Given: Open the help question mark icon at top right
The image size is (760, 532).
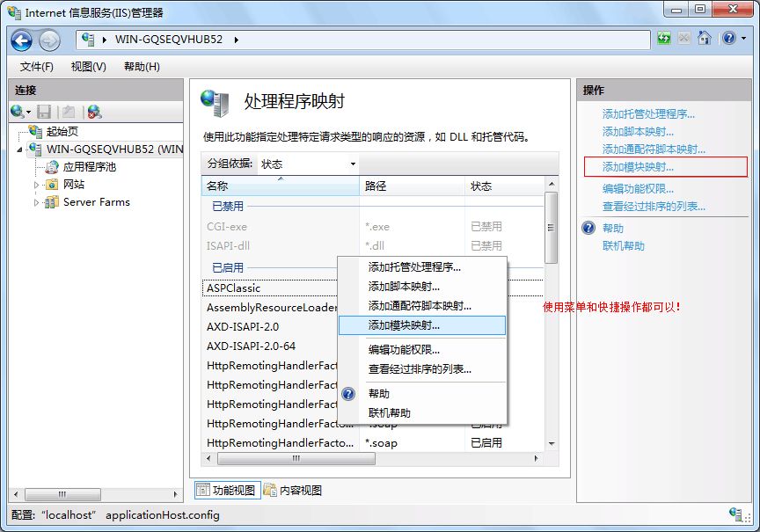Looking at the screenshot, I should point(728,39).
